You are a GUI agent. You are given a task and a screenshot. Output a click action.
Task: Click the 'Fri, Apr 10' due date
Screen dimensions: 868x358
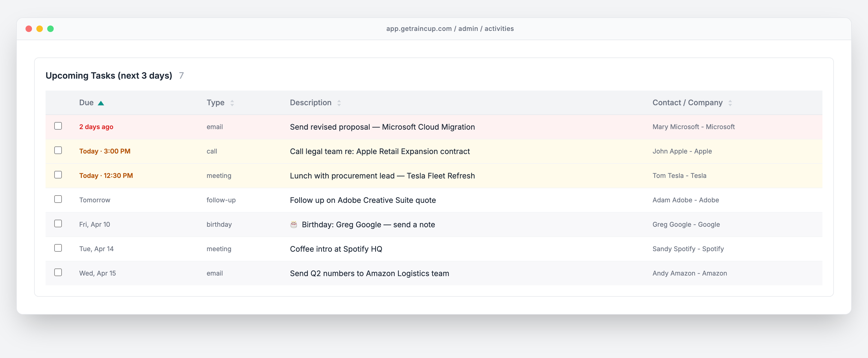[95, 225]
